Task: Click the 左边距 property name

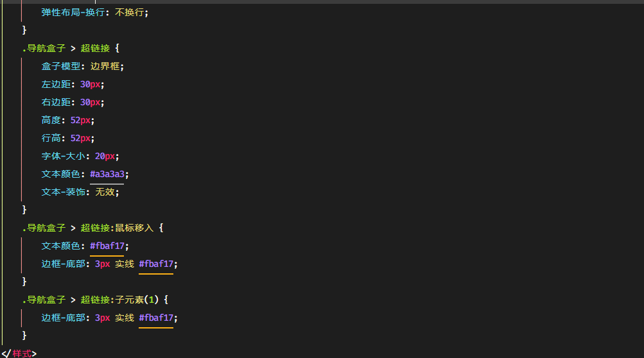Action: (56, 84)
